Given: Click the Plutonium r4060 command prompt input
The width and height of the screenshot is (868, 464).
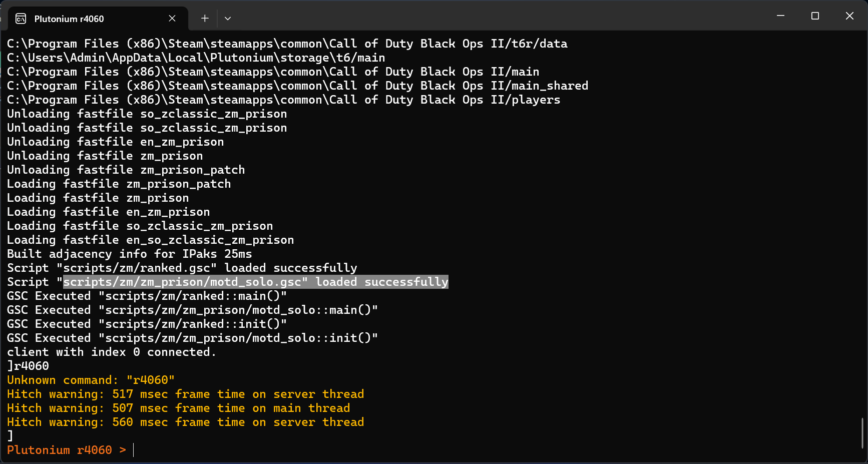Looking at the screenshot, I should pyautogui.click(x=134, y=450).
